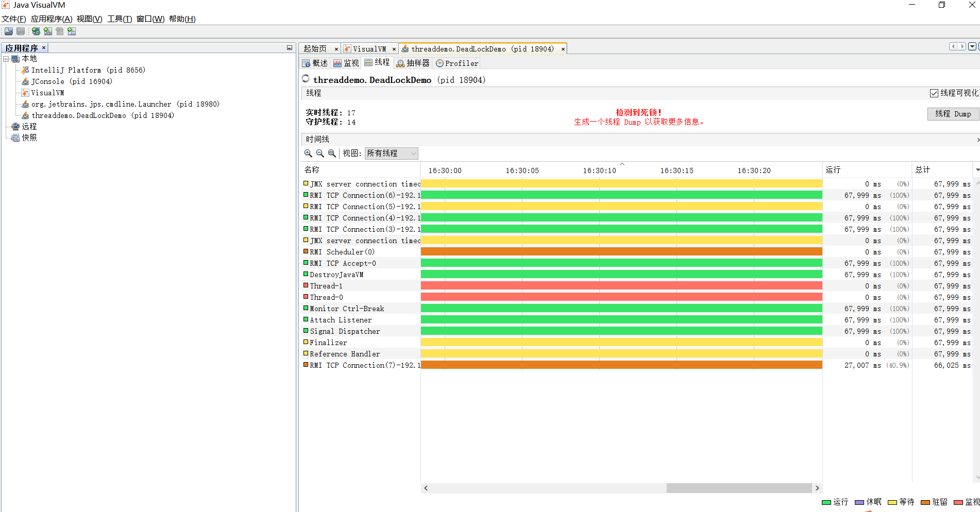This screenshot has width=980, height=512.
Task: Open the 应用程序(A) menu
Action: pos(52,19)
